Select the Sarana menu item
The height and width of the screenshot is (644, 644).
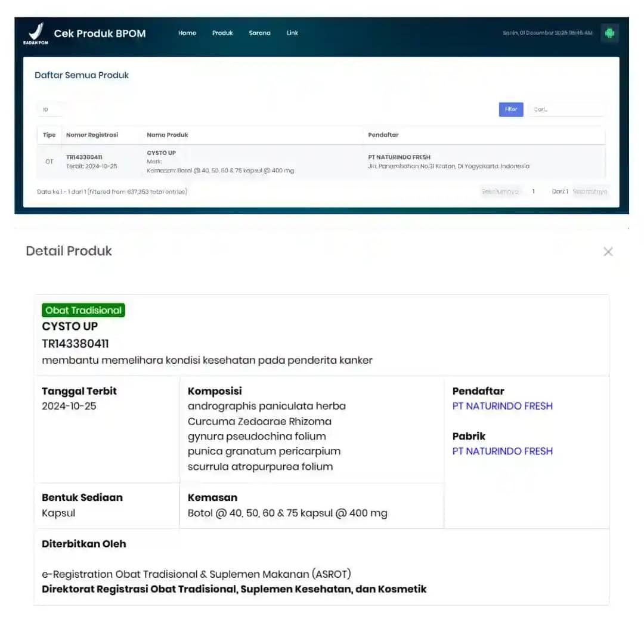tap(259, 33)
